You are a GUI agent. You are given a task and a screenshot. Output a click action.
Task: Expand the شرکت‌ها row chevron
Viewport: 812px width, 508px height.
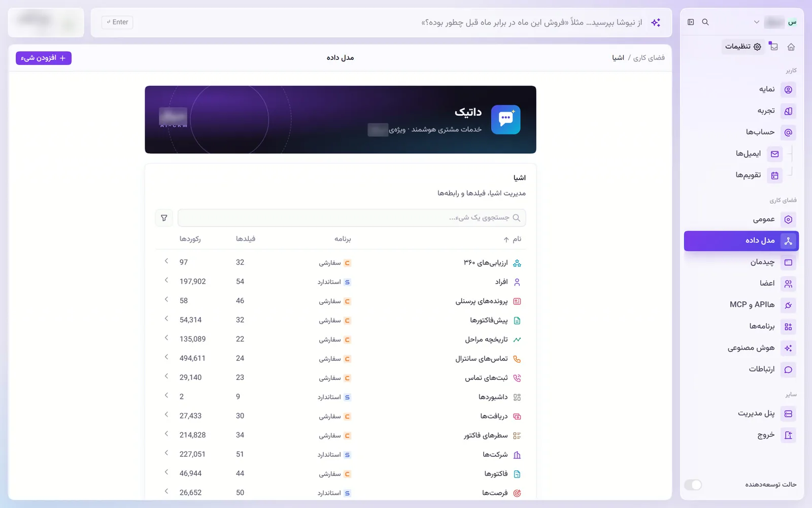166,453
